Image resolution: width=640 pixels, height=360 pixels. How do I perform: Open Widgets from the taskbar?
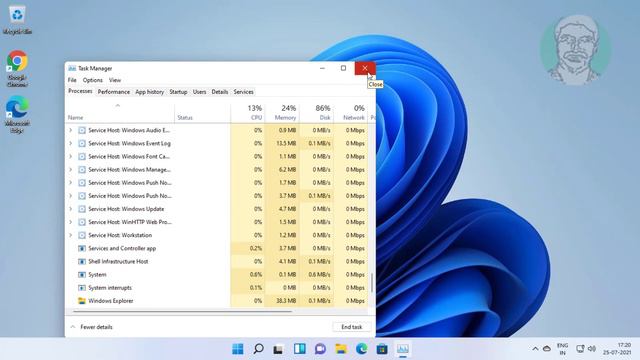[300, 349]
